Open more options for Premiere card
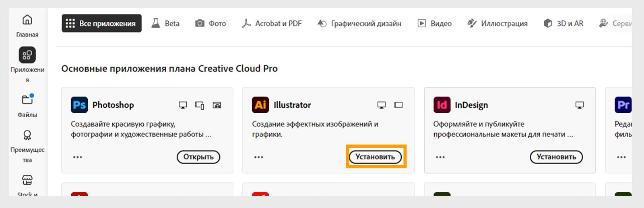 click(621, 157)
